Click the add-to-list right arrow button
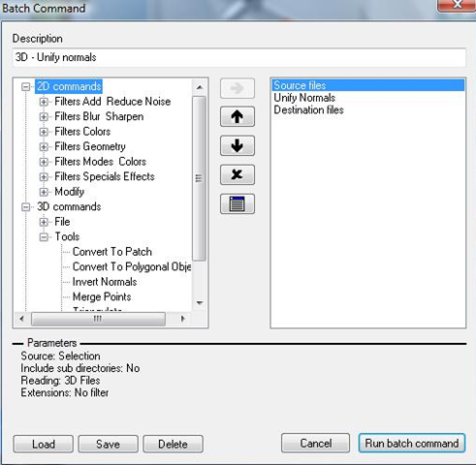Viewport: 476px width, 465px height. (x=238, y=88)
